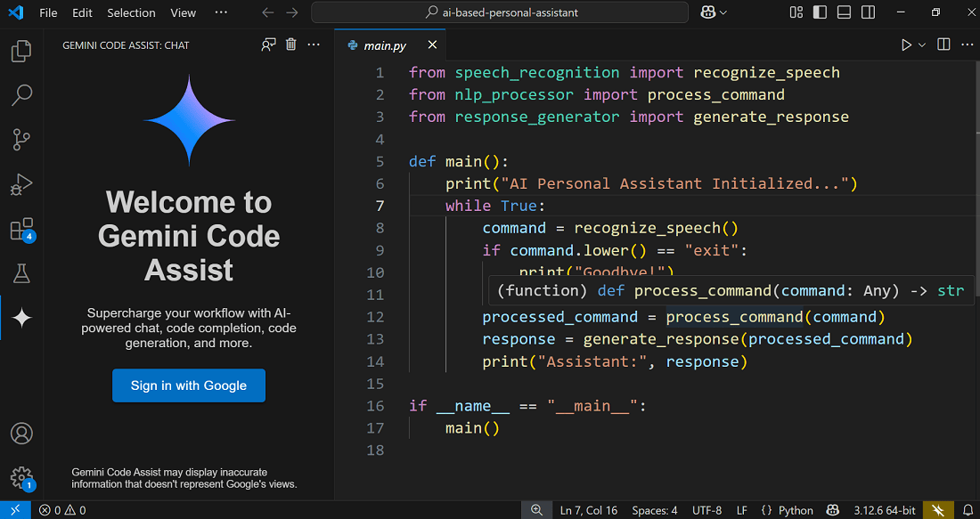The image size is (980, 519).
Task: Click "def main():" on line 5
Action: pyautogui.click(x=460, y=162)
